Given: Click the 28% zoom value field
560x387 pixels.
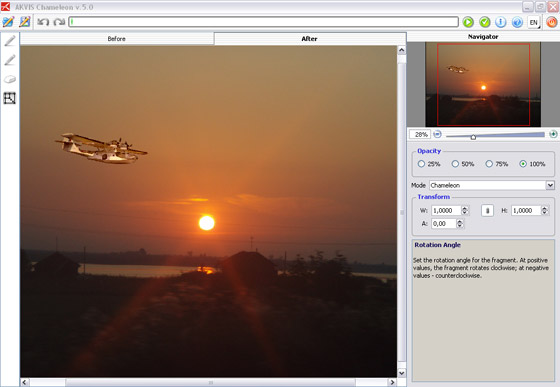Looking at the screenshot, I should [420, 135].
